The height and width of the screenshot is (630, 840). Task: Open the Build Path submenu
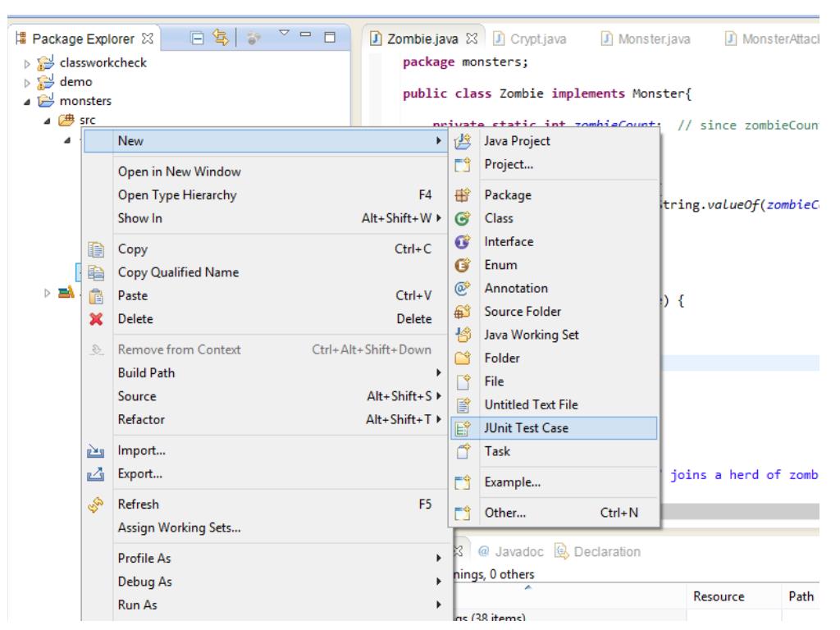tap(265, 373)
